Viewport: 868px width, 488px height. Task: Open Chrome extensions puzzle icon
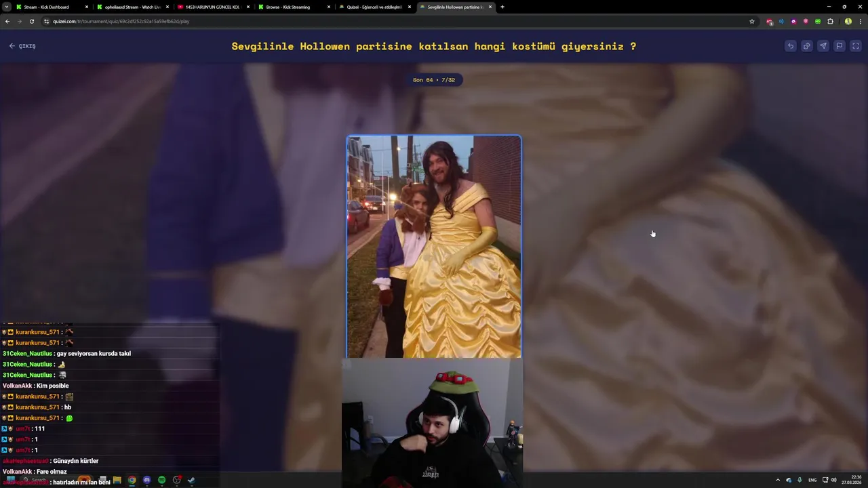830,21
